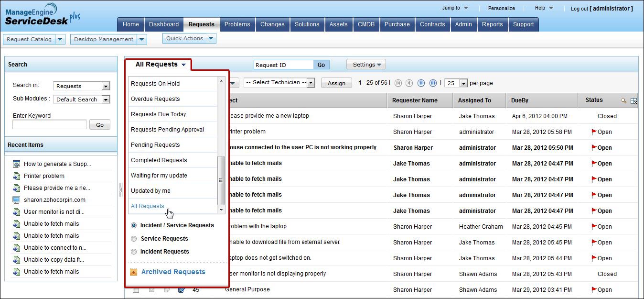644x299 pixels.
Task: Select the Incident Requests radio button
Action: [x=134, y=252]
